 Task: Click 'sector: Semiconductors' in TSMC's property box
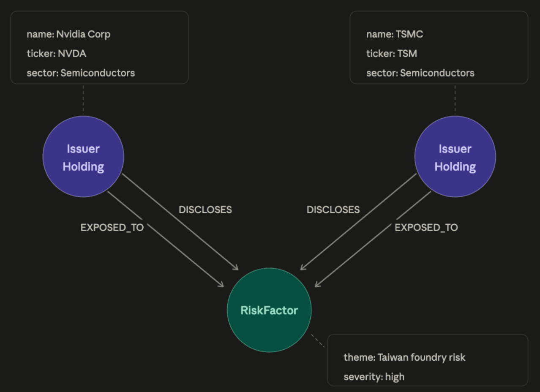pyautogui.click(x=420, y=73)
